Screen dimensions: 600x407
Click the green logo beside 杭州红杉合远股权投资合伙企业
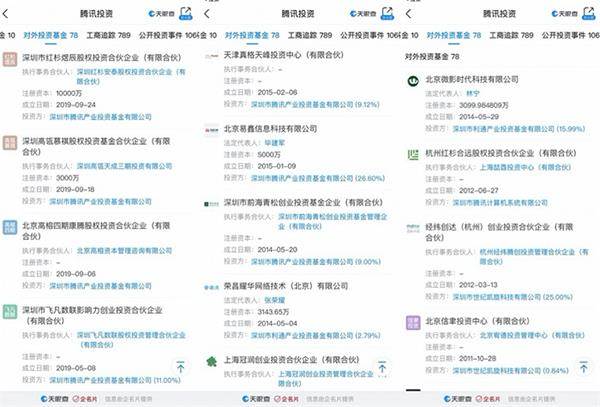coord(413,155)
